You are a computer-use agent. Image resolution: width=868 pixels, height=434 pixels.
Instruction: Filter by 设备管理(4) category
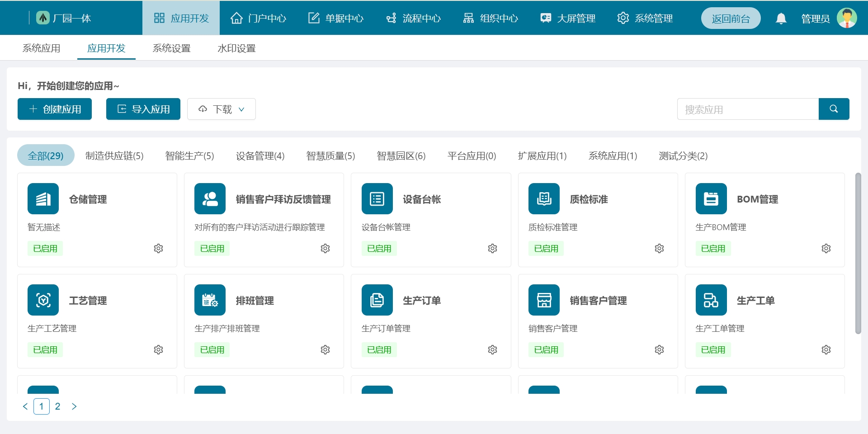[x=260, y=156]
